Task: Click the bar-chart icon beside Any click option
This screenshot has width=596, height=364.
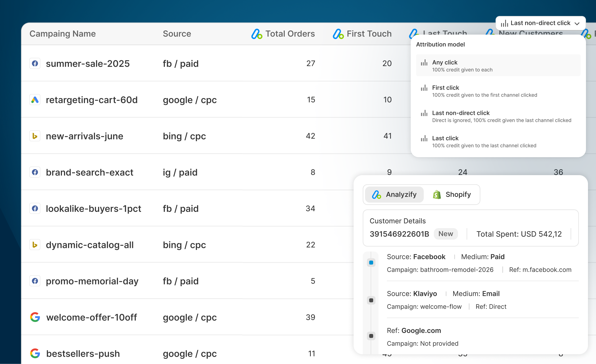Action: 424,63
